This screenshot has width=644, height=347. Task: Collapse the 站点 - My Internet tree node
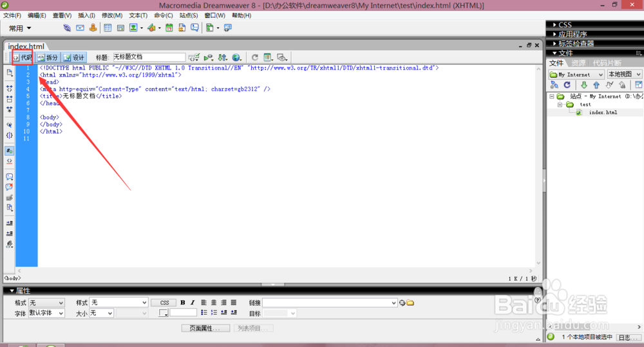552,97
